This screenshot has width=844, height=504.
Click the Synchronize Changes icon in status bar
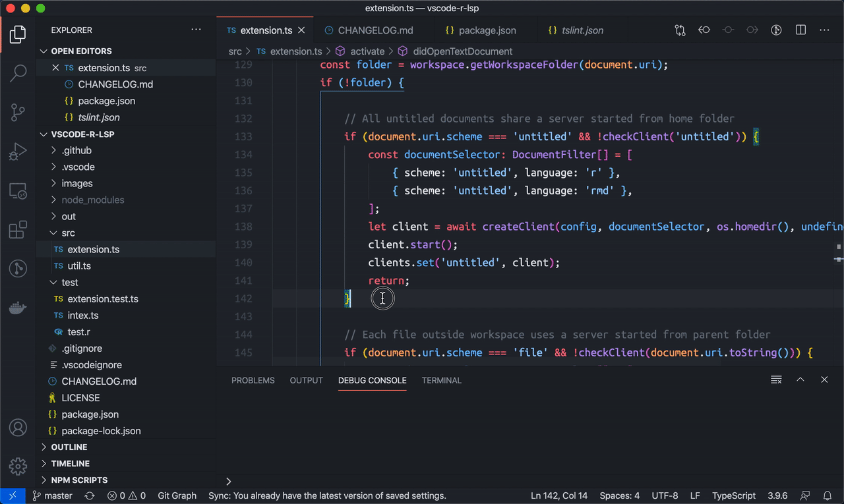click(x=90, y=495)
